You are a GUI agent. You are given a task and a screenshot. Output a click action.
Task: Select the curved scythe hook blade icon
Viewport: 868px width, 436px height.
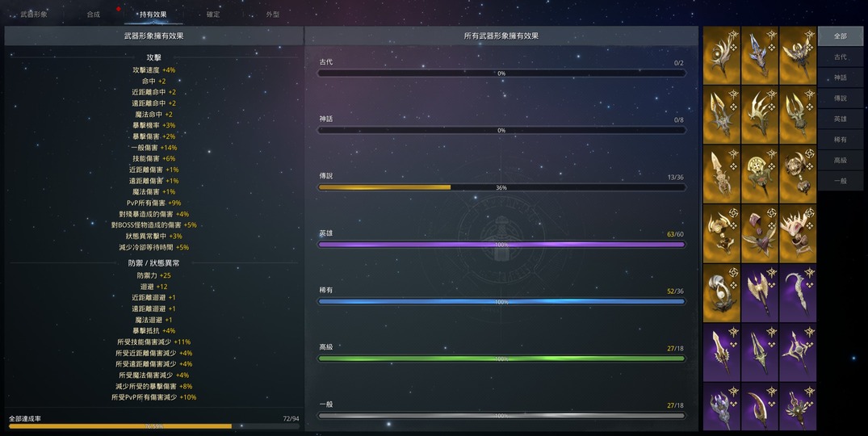pyautogui.click(x=798, y=293)
